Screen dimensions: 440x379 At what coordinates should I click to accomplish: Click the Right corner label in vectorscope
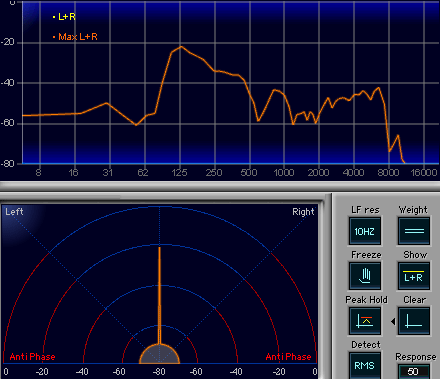click(x=303, y=212)
